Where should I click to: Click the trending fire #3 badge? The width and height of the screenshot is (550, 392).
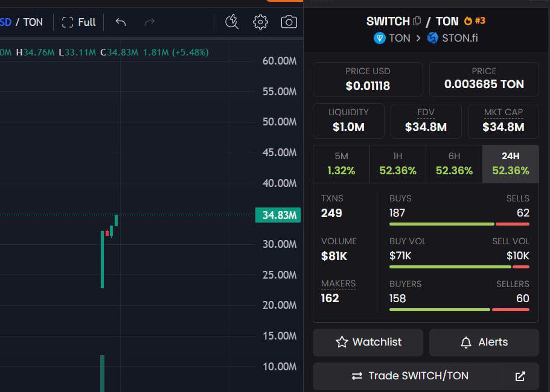475,21
